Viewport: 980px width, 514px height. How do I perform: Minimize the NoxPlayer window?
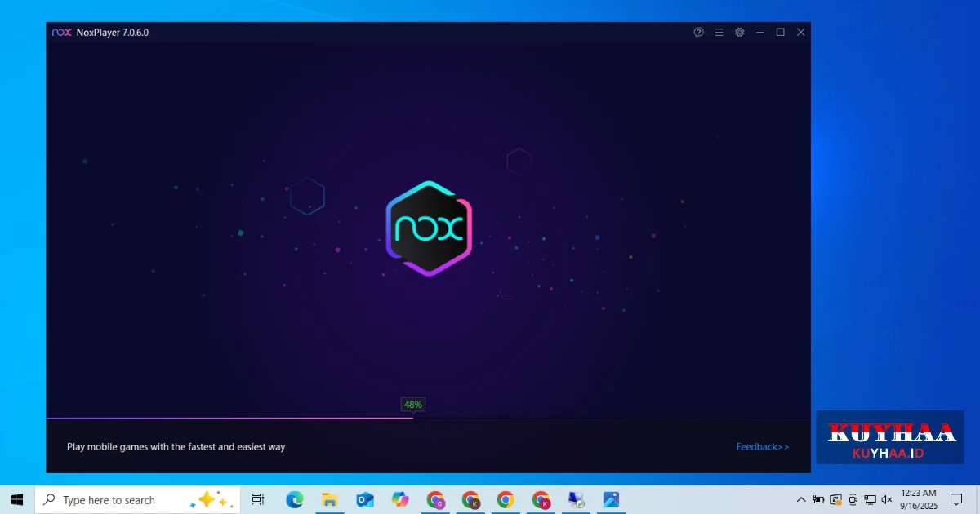(760, 32)
